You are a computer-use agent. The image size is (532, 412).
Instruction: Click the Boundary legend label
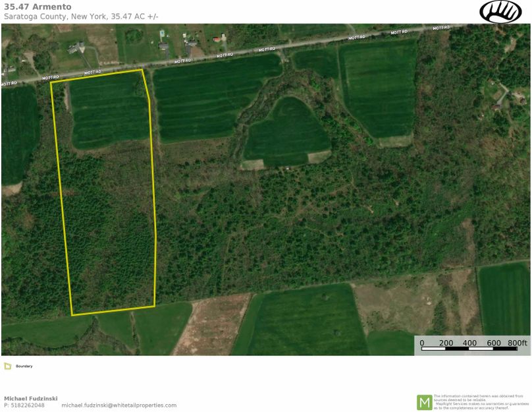pyautogui.click(x=24, y=366)
